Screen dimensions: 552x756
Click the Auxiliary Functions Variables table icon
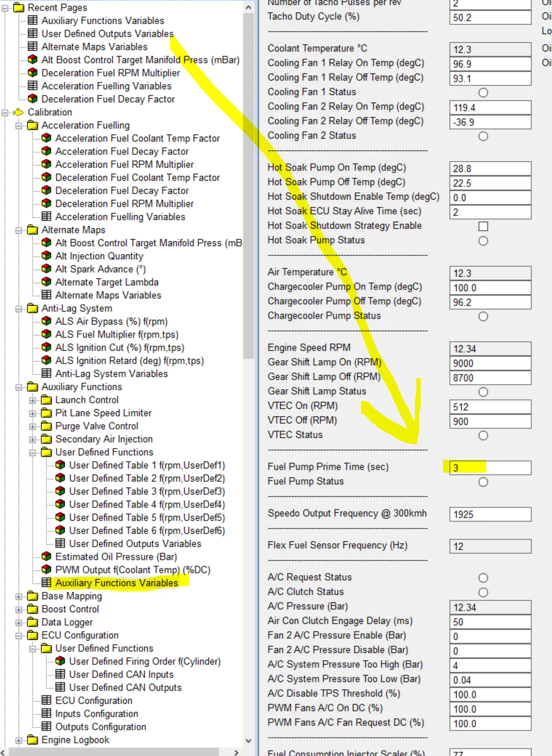[47, 583]
